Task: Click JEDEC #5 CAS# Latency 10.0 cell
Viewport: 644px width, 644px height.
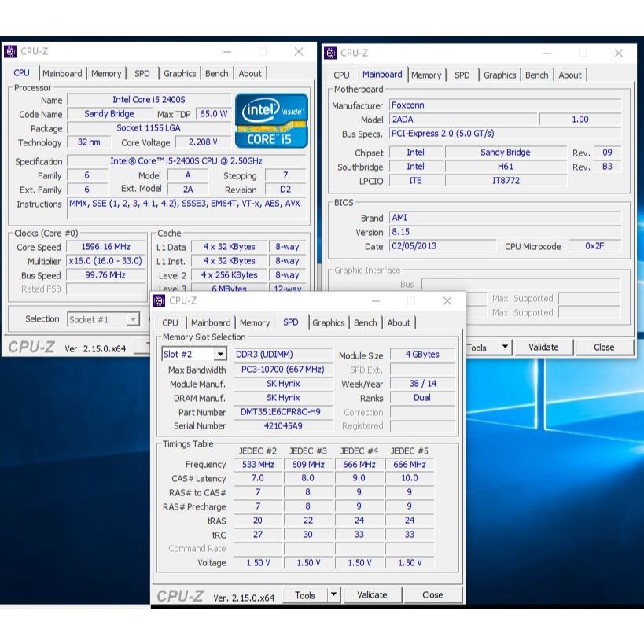Action: point(410,478)
